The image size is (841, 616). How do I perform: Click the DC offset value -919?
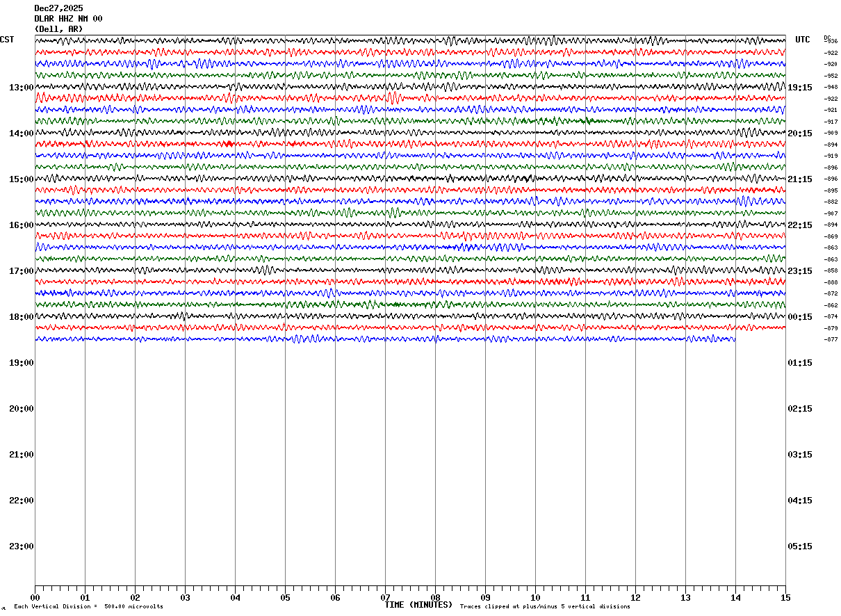pyautogui.click(x=831, y=156)
